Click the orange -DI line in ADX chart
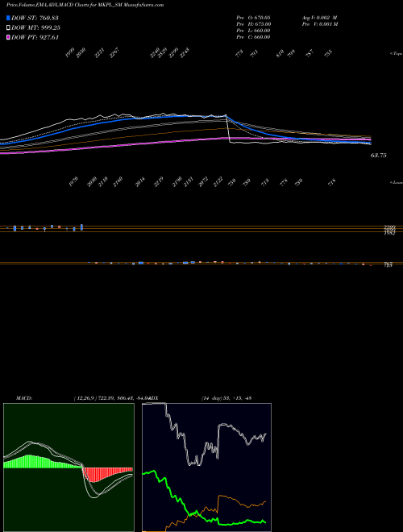Viewport: 403px width, 532px height. click(234, 499)
